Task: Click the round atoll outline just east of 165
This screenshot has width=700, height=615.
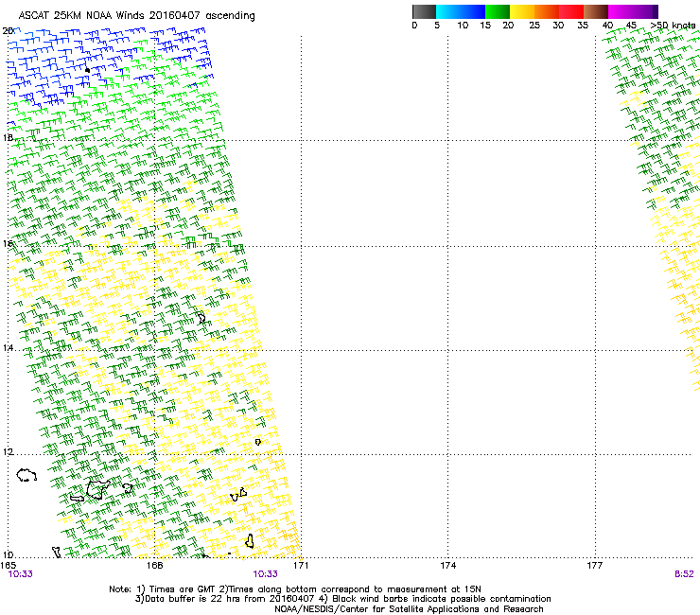Action: tap(26, 475)
